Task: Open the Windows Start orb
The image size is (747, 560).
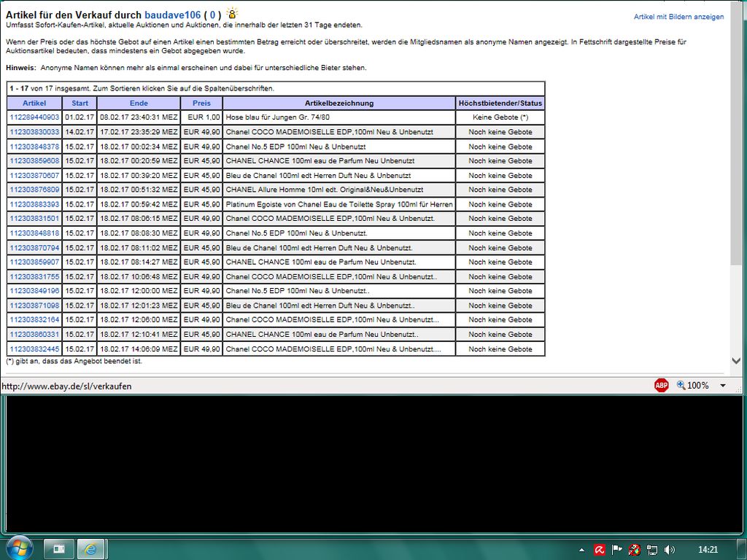Action: (x=18, y=548)
